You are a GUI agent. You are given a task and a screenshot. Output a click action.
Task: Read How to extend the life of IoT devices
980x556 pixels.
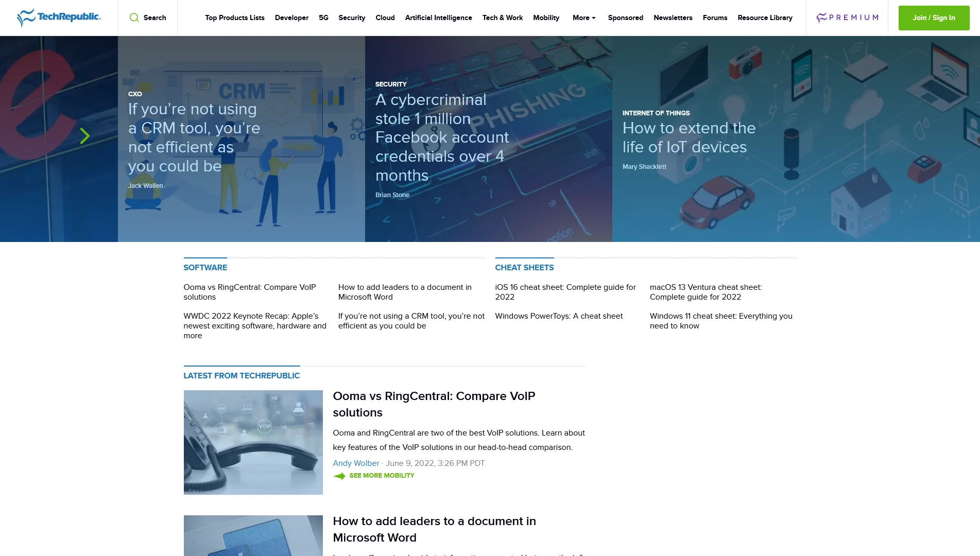tap(689, 137)
